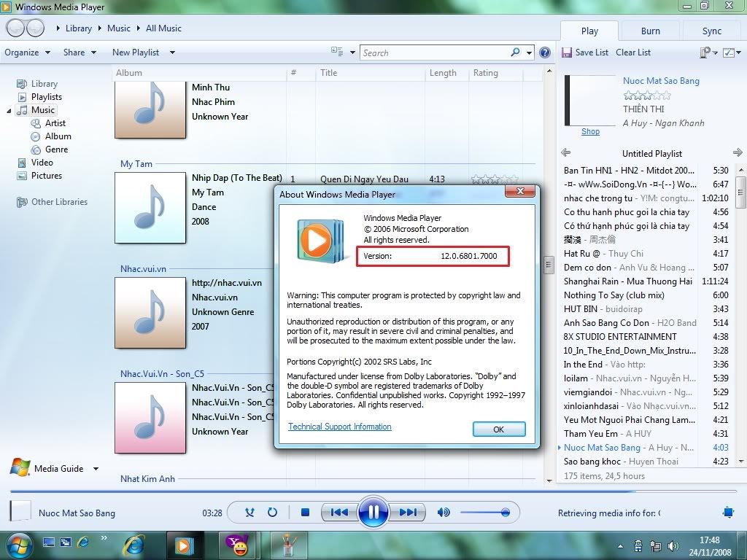Screen dimensions: 747x560
Task: Open the checklist options dropdown icon
Action: coord(732,52)
